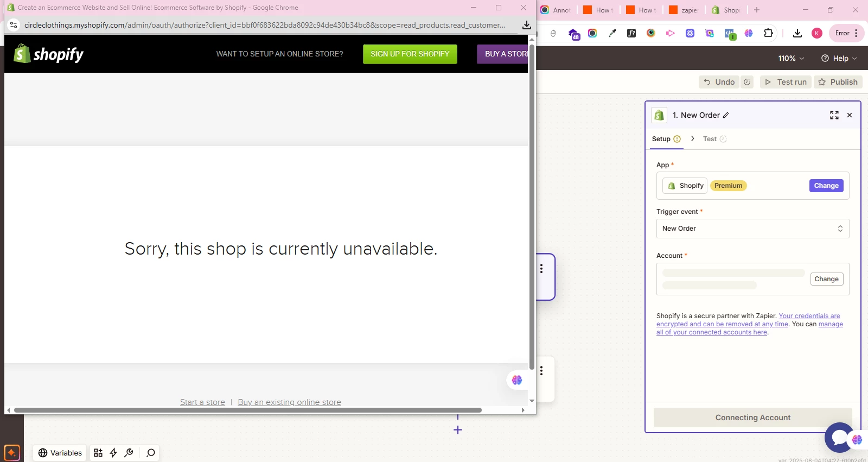Click the floating brain icon in popup window

(x=517, y=380)
